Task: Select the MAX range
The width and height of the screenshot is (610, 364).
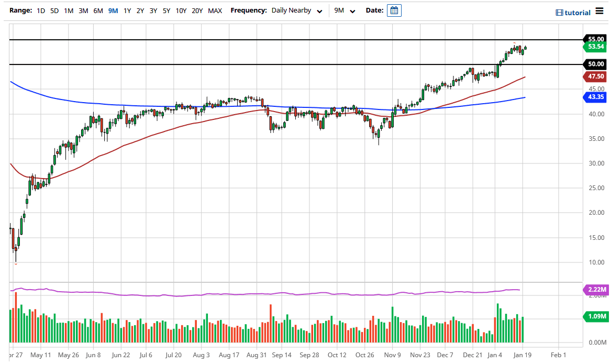Action: (x=215, y=10)
